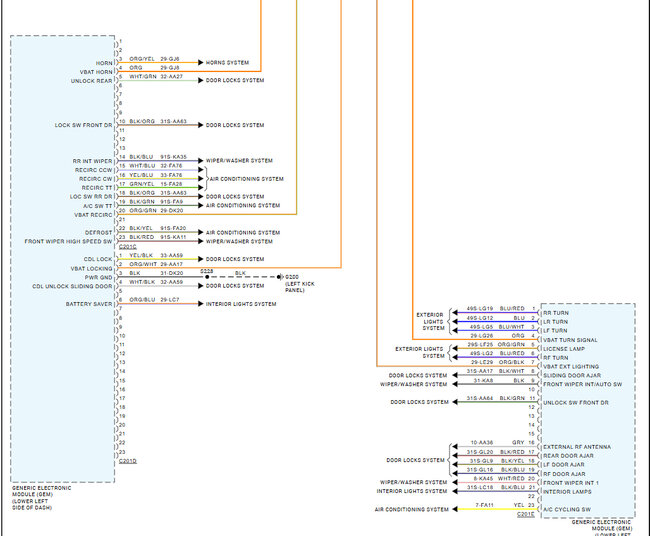Viewport: 650px width, 536px height.
Task: Select the SLIDING DOOR AJAR label
Action: click(572, 376)
